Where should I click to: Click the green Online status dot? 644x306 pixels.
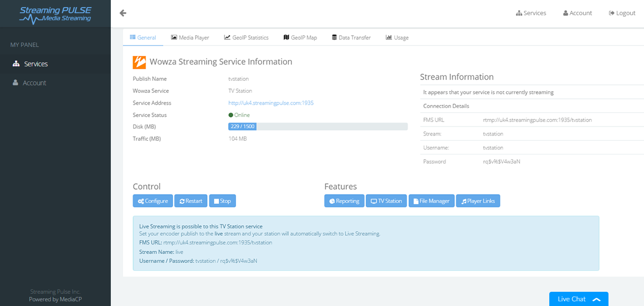(x=231, y=115)
